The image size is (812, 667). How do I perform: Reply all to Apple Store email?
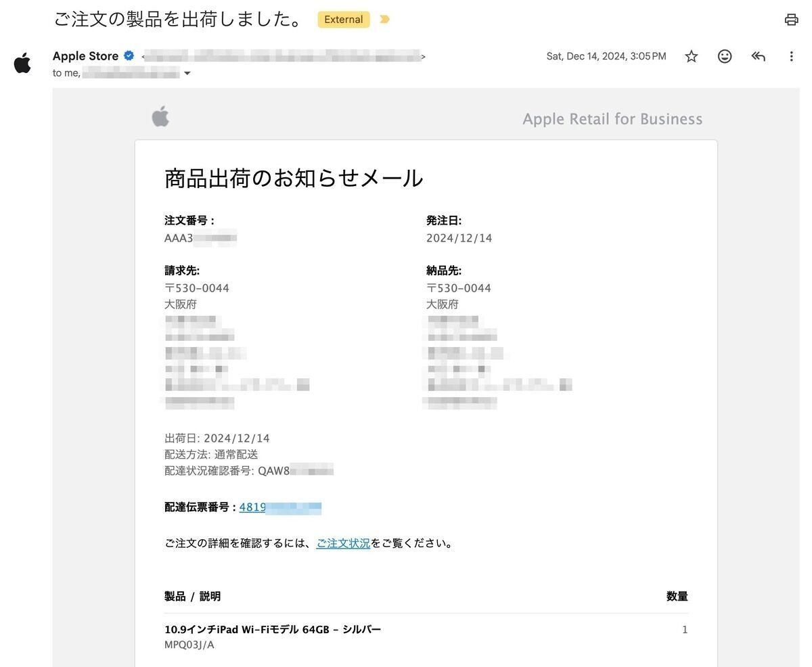758,56
